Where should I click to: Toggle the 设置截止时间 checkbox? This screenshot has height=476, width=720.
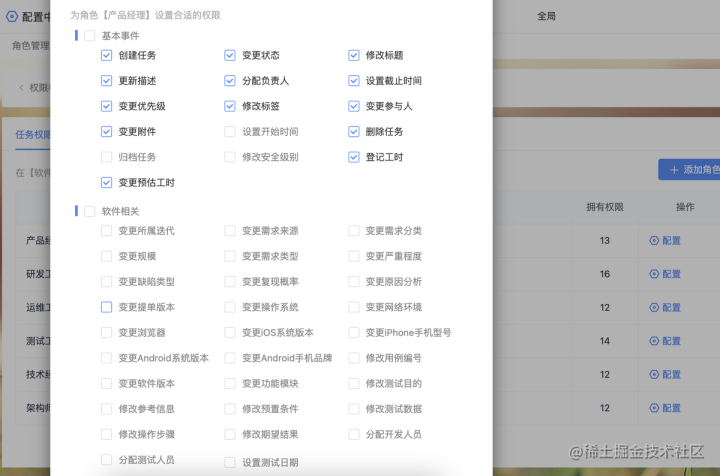[354, 81]
